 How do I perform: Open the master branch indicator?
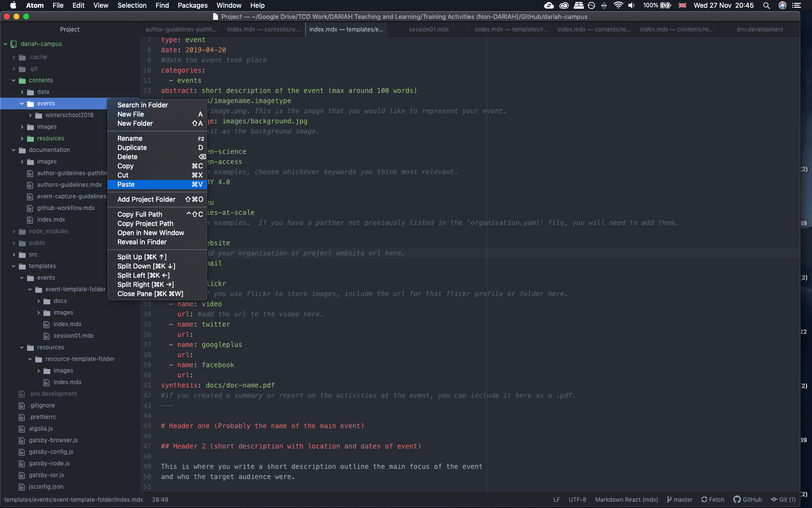point(680,500)
